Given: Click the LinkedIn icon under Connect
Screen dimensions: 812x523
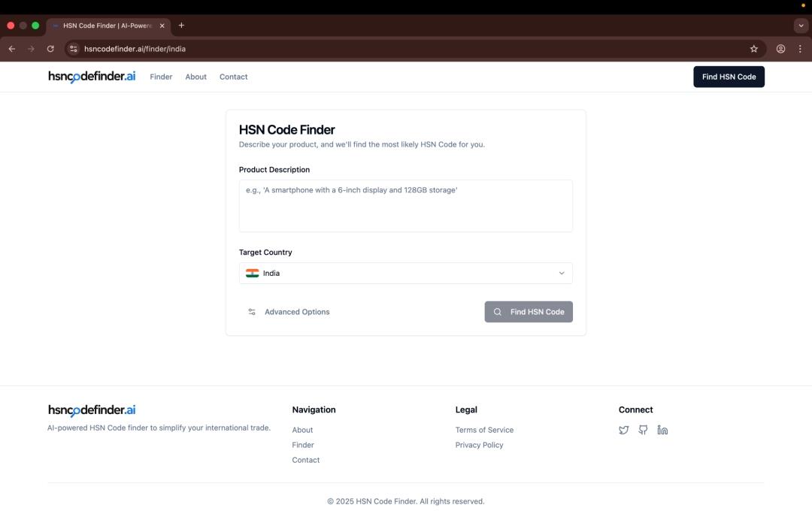Looking at the screenshot, I should click(x=662, y=430).
